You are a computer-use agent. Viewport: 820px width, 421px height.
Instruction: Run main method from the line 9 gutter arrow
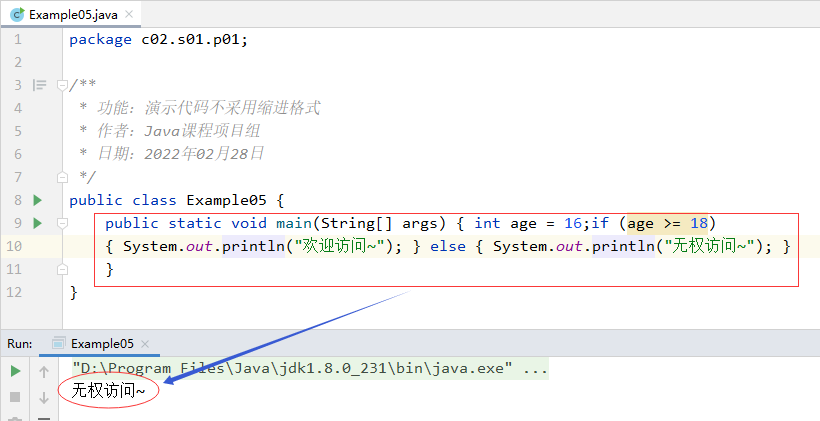click(38, 223)
